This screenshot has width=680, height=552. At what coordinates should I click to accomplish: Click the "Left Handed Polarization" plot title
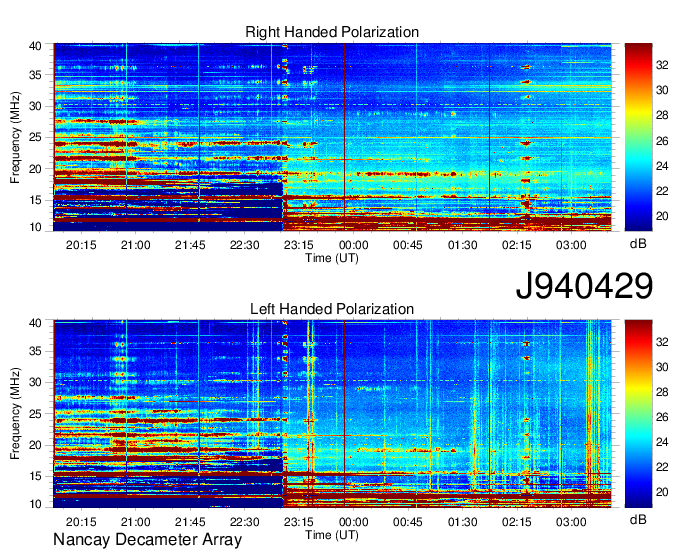[332, 309]
